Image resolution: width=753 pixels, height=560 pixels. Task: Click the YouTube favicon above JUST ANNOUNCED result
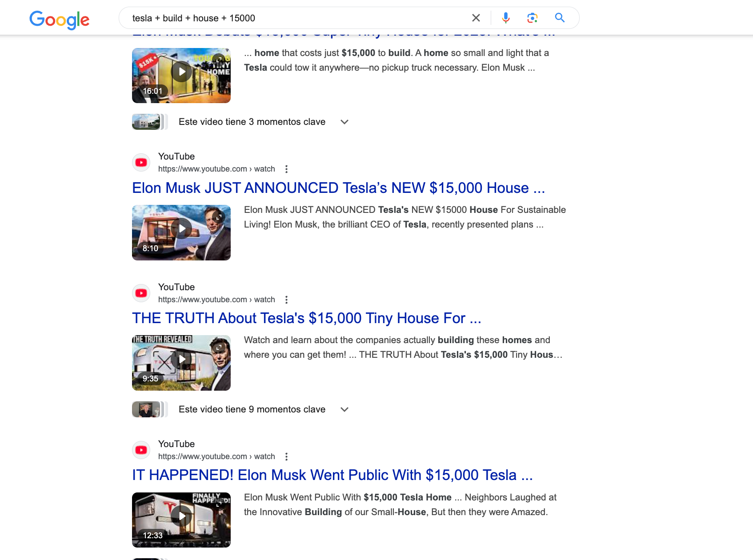point(141,163)
